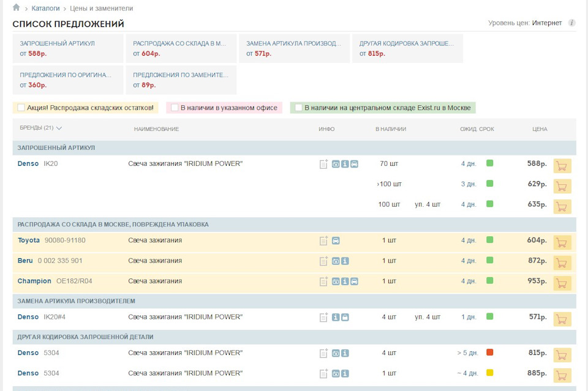Image resolution: width=588 pixels, height=391 pixels.
Task: Click article number '90080-91180'
Action: [x=65, y=240]
